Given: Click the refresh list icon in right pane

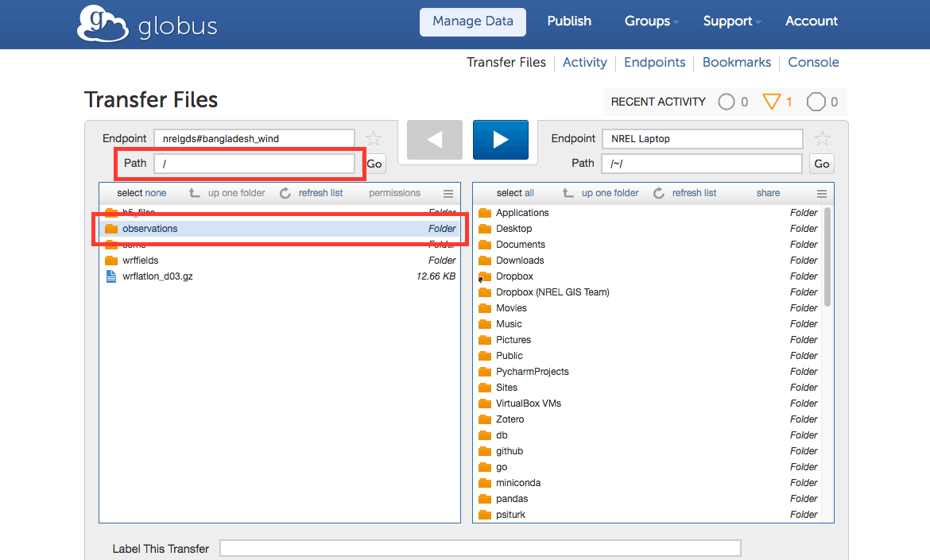Looking at the screenshot, I should click(659, 193).
